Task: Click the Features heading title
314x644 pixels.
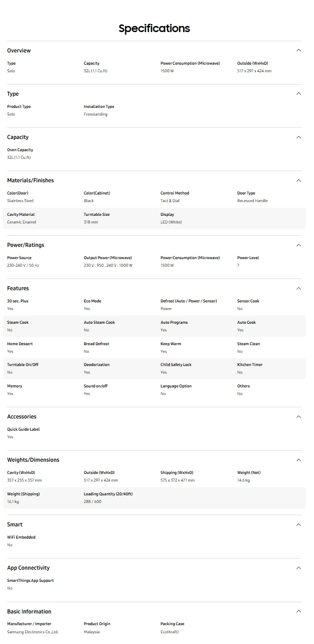Action: (18, 288)
